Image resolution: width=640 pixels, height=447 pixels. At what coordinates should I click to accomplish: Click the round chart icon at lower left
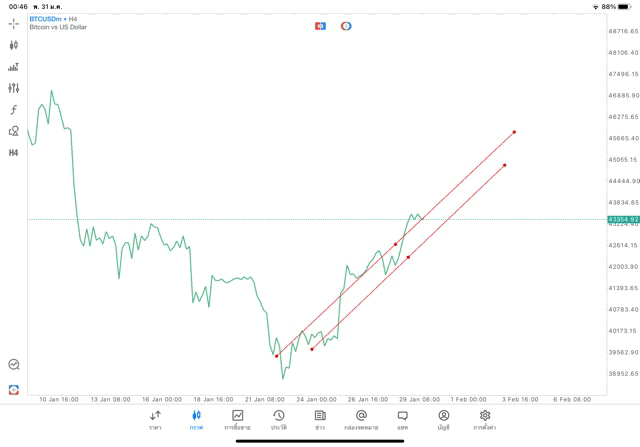(x=14, y=365)
